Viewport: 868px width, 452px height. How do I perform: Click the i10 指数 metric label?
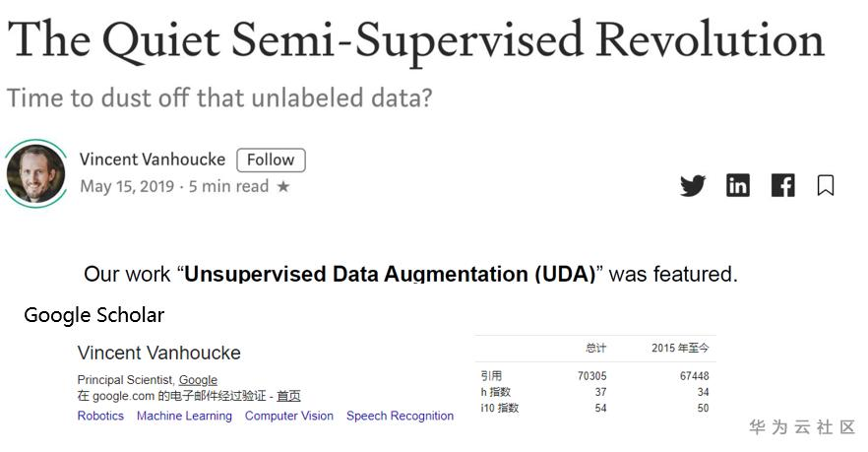(x=500, y=408)
